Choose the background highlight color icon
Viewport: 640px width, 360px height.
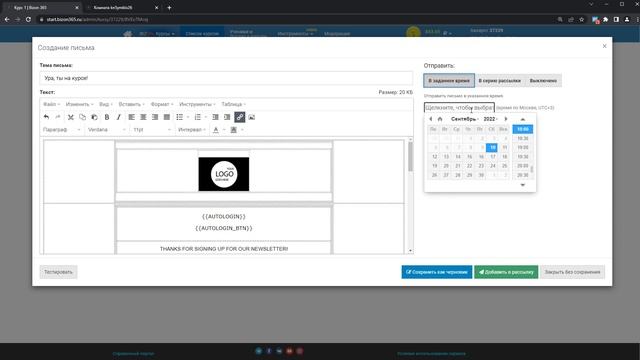point(233,130)
